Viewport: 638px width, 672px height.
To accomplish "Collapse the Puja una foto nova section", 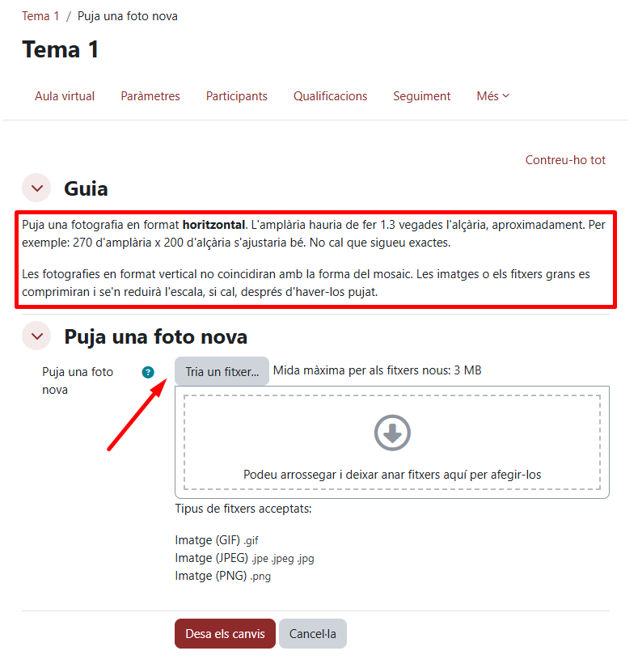I will coord(37,336).
